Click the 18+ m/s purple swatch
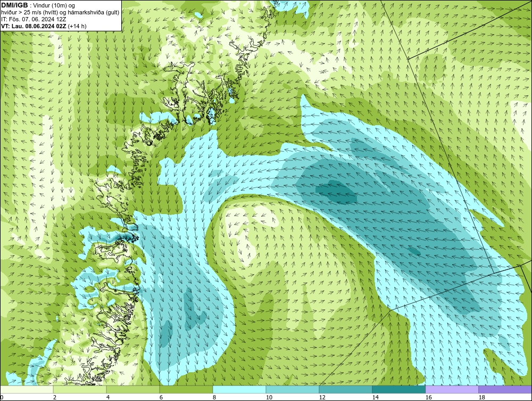Viewport: 532px width, 401px height. [x=505, y=389]
